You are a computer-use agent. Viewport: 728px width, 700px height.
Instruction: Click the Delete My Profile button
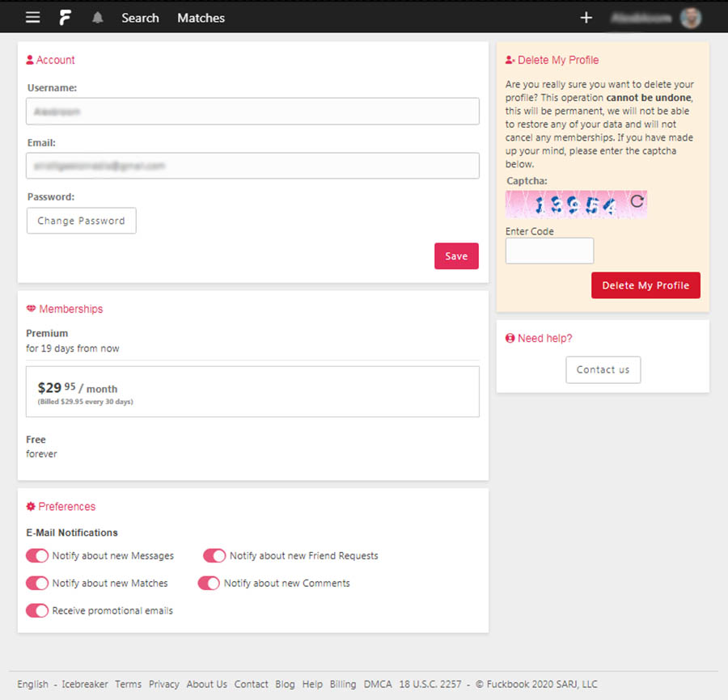(x=645, y=285)
